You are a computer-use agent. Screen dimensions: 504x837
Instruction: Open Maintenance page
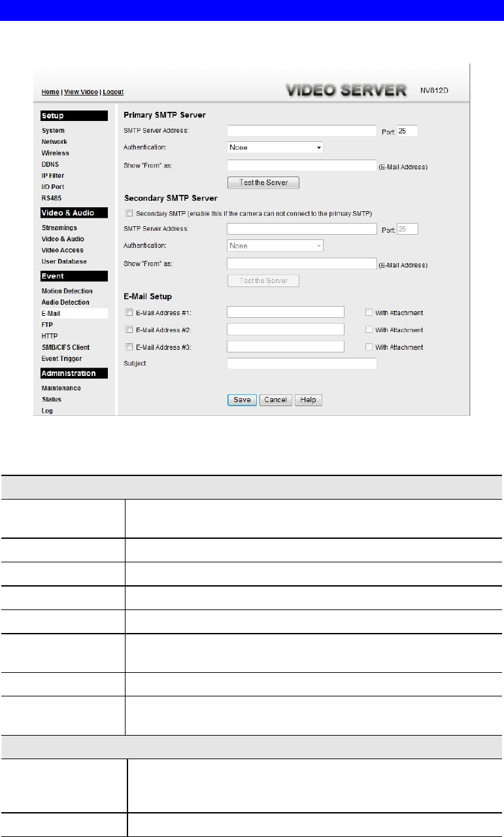tap(61, 388)
